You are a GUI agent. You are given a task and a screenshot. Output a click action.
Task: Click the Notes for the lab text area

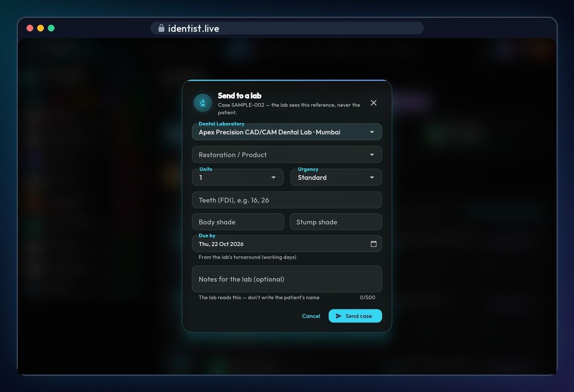click(x=287, y=279)
